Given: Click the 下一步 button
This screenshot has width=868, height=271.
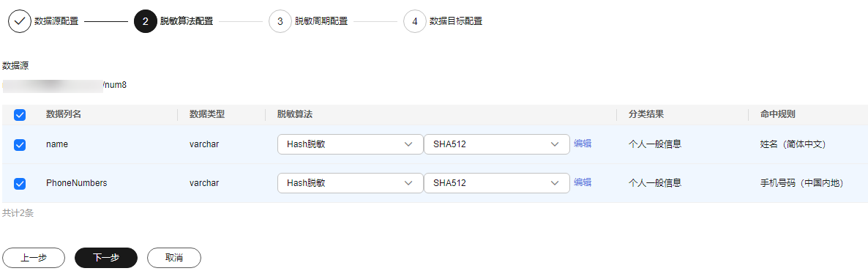Looking at the screenshot, I should [x=105, y=258].
